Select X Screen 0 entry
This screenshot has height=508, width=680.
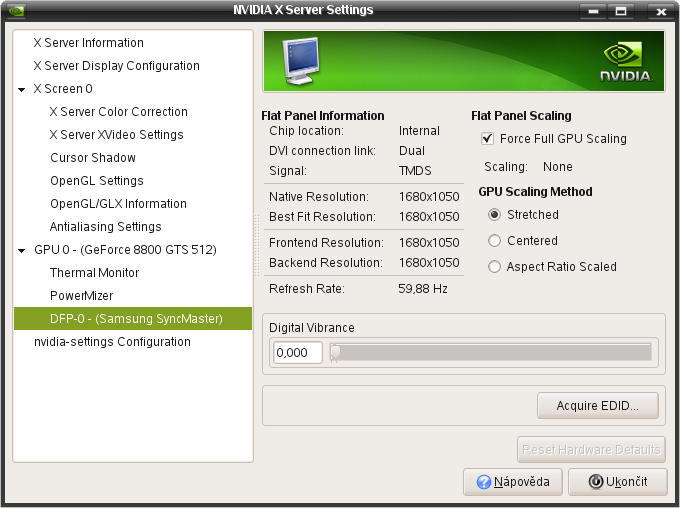[63, 88]
